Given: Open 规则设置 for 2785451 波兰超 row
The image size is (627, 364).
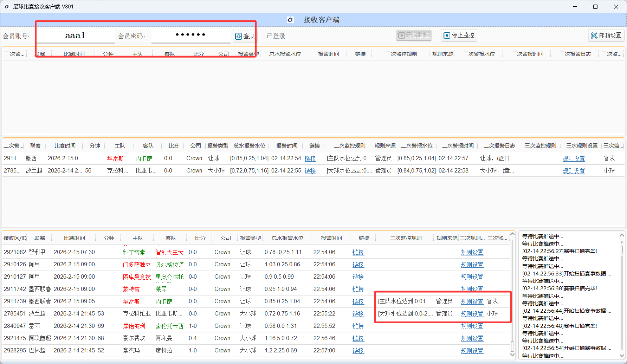Looking at the screenshot, I should [x=472, y=314].
